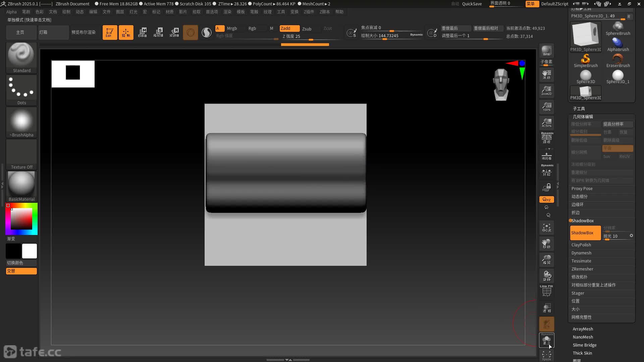
Task: Toggle Zadd mode
Action: coord(289,28)
